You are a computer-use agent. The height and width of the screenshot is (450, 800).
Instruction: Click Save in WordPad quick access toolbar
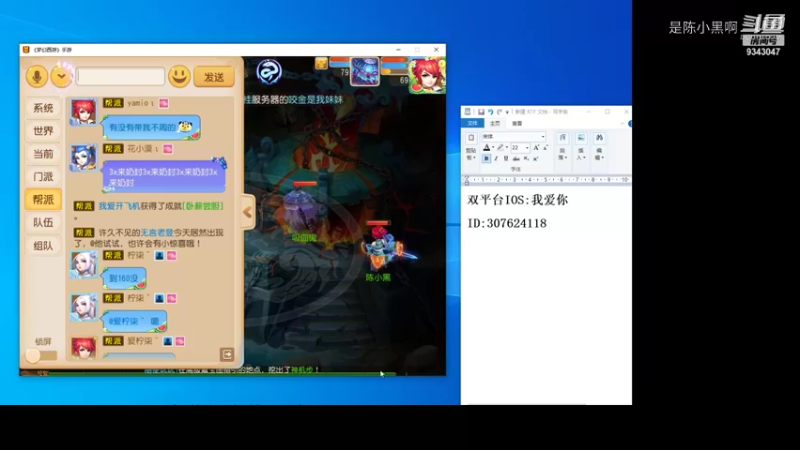point(482,112)
